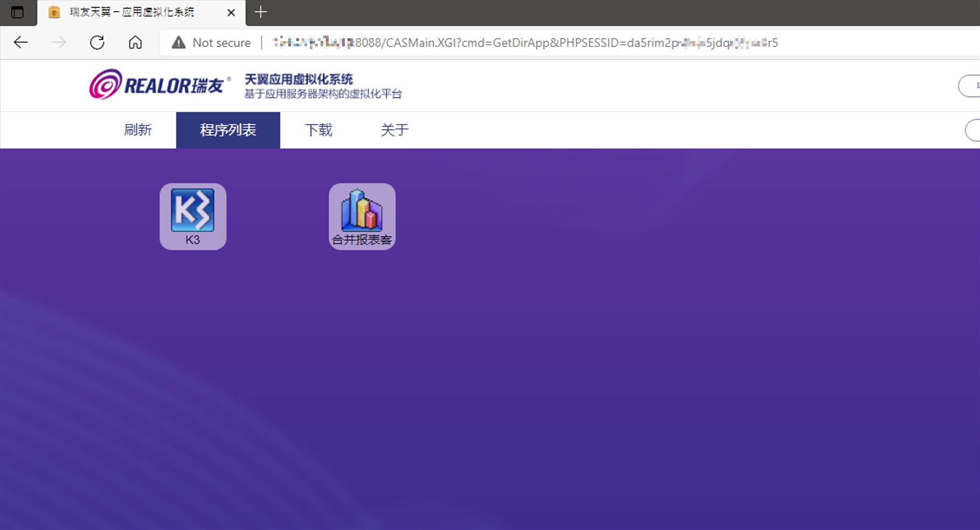Click the Not secure warning triangle
Image resolution: width=980 pixels, height=530 pixels.
coord(178,43)
